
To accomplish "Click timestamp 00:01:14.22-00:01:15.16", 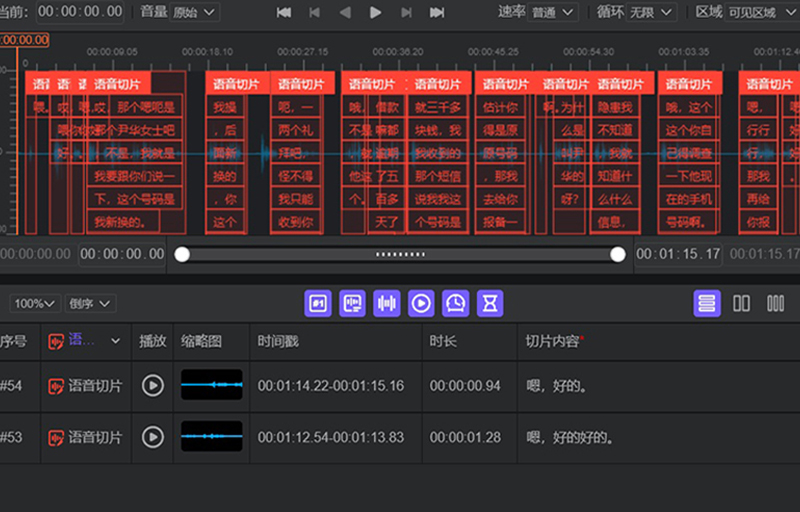I will [x=331, y=386].
